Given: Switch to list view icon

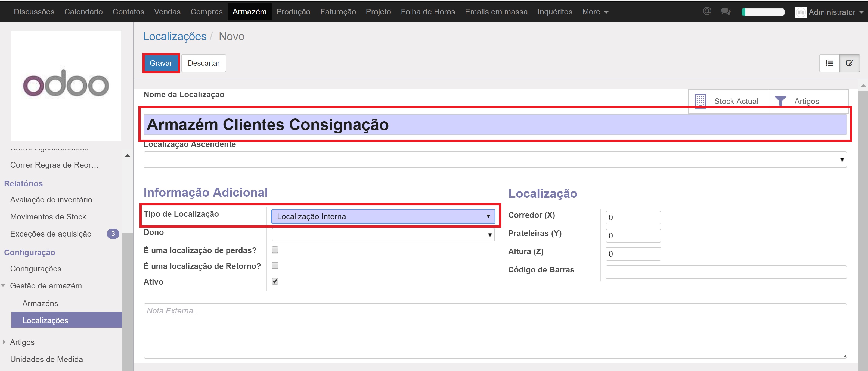Looking at the screenshot, I should pos(829,63).
